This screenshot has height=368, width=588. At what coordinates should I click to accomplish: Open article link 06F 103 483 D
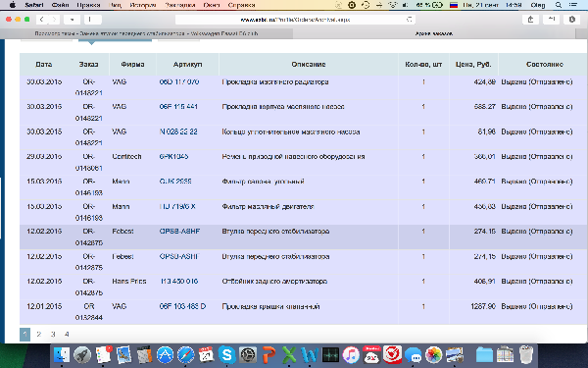tap(182, 306)
